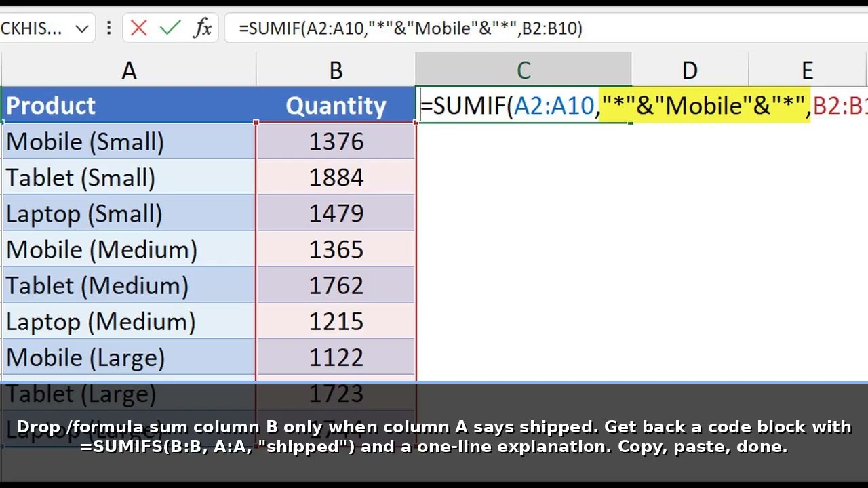Select the Mobile (Small) cell
The width and height of the screenshot is (868, 488).
(129, 141)
